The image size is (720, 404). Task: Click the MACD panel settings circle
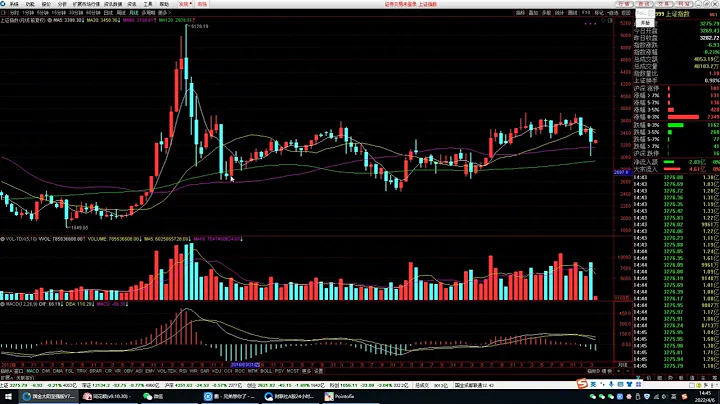coord(2,304)
